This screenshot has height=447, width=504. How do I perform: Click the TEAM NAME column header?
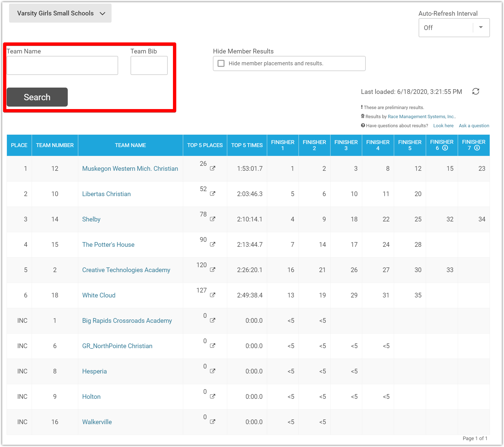pyautogui.click(x=131, y=145)
